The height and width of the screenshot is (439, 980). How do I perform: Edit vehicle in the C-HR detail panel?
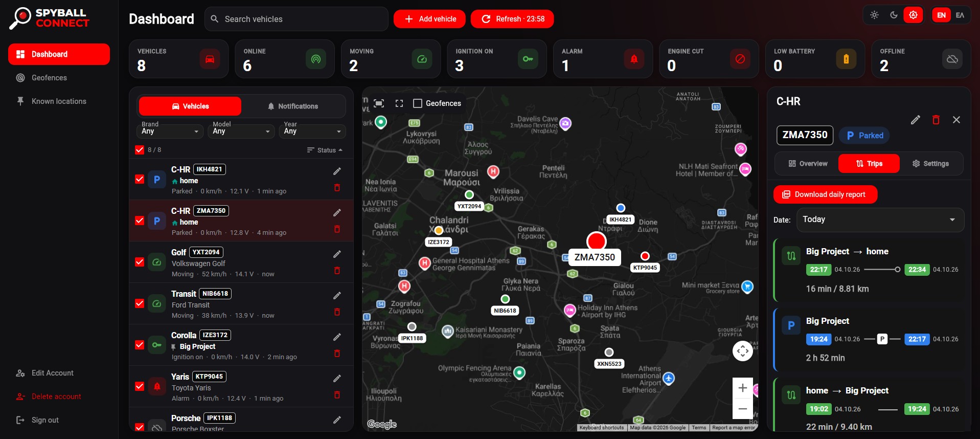pyautogui.click(x=916, y=120)
